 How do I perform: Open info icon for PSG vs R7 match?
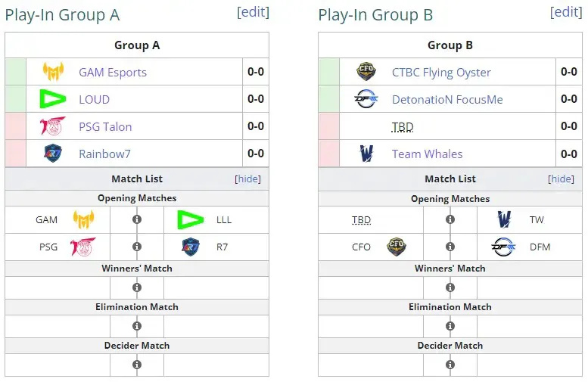pyautogui.click(x=137, y=247)
